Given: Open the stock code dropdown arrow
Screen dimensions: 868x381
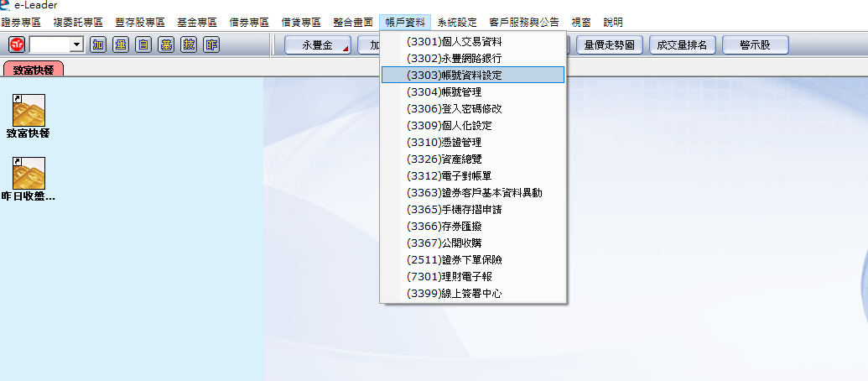Looking at the screenshot, I should (x=77, y=44).
